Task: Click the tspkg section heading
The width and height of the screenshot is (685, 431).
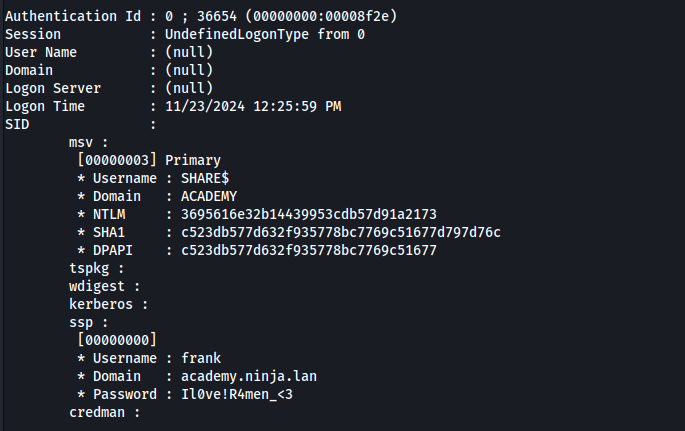Action: [96, 268]
